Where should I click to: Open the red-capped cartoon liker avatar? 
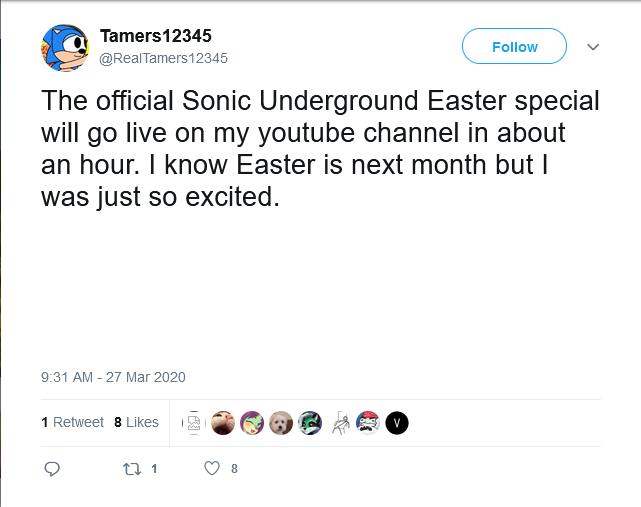click(x=368, y=423)
